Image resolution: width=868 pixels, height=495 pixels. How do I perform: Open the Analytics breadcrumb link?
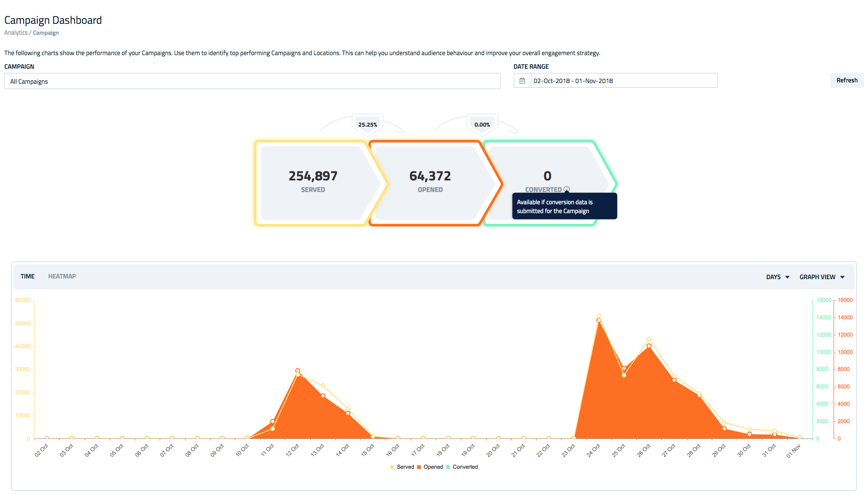click(16, 33)
